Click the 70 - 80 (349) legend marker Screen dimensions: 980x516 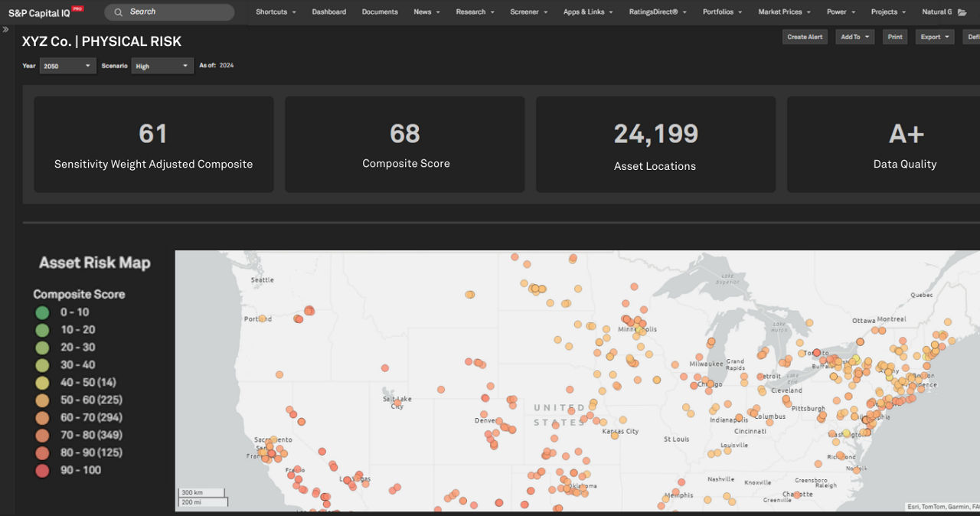click(42, 436)
